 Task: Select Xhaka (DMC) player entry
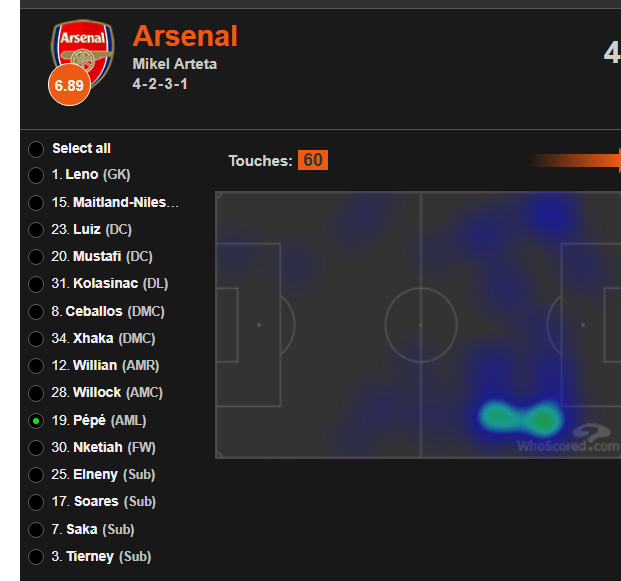36,339
